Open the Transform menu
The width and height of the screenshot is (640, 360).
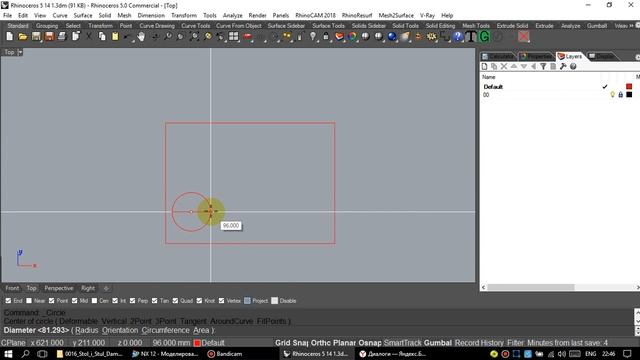click(184, 16)
